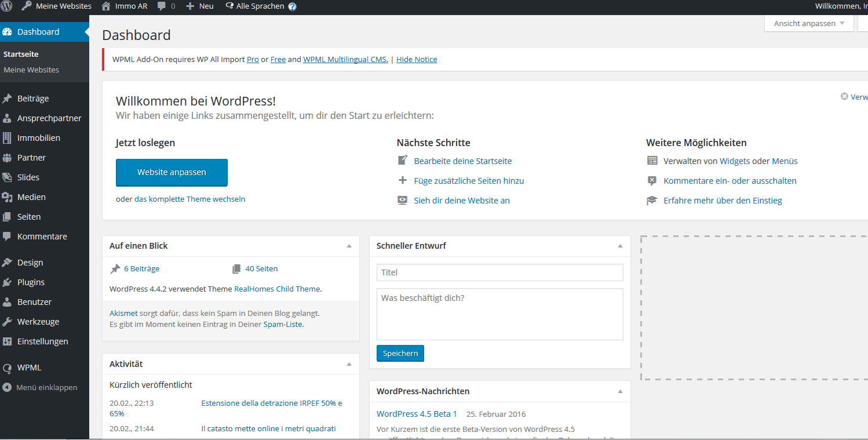
Task: Click the Dashboard gauge icon in sidebar
Action: 7,32
